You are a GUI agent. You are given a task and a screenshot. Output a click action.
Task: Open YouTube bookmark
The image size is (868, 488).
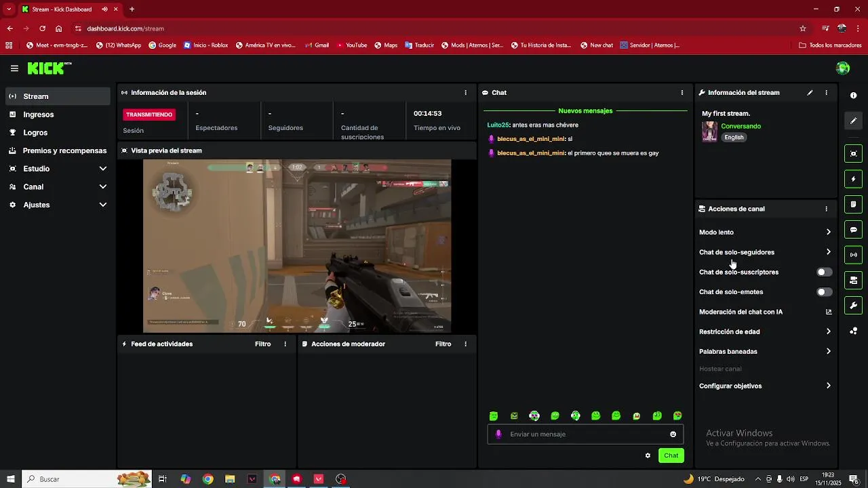352,45
